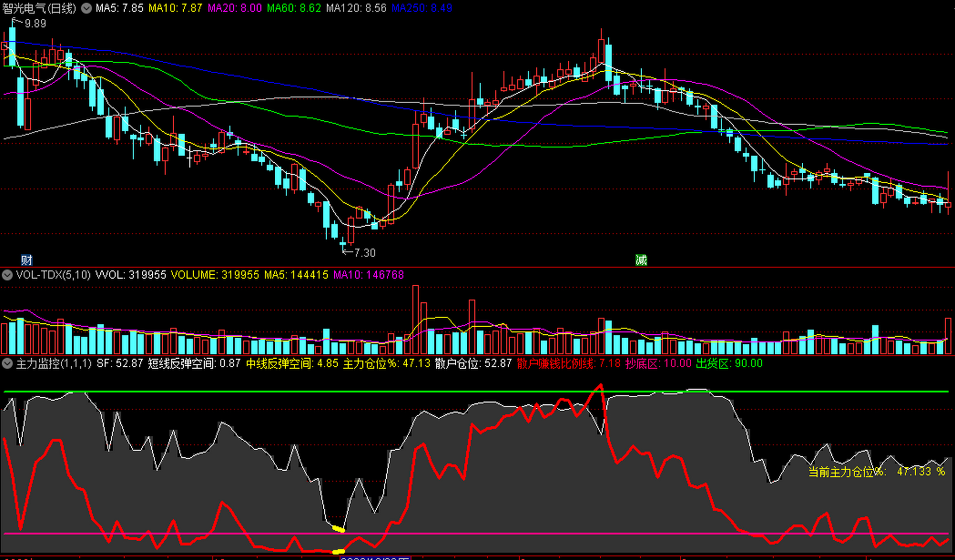The width and height of the screenshot is (955, 560).
Task: Click the 主力监控(1,1,1) indicator name
Action: (53, 364)
